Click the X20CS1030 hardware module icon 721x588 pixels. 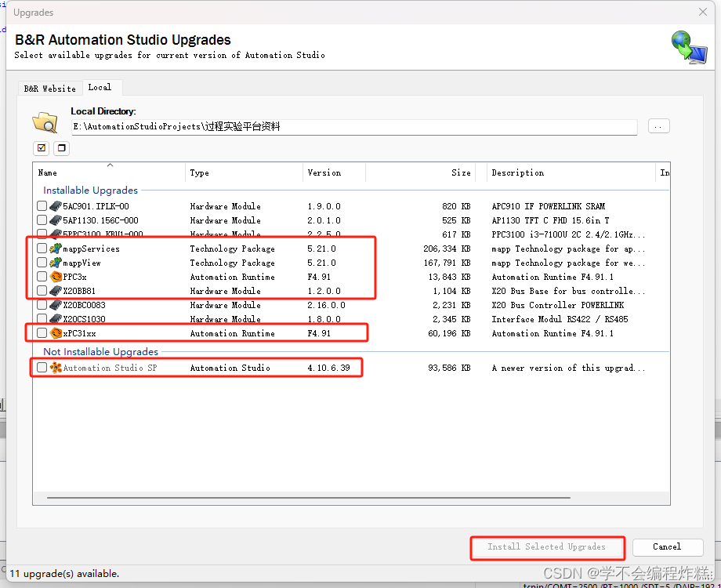coord(56,319)
